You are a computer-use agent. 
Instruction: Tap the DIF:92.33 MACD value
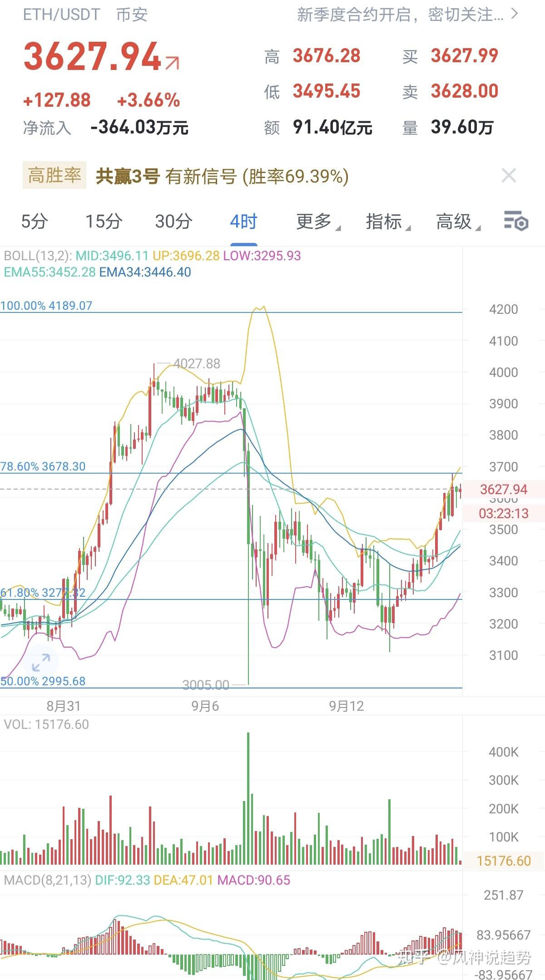pyautogui.click(x=122, y=880)
